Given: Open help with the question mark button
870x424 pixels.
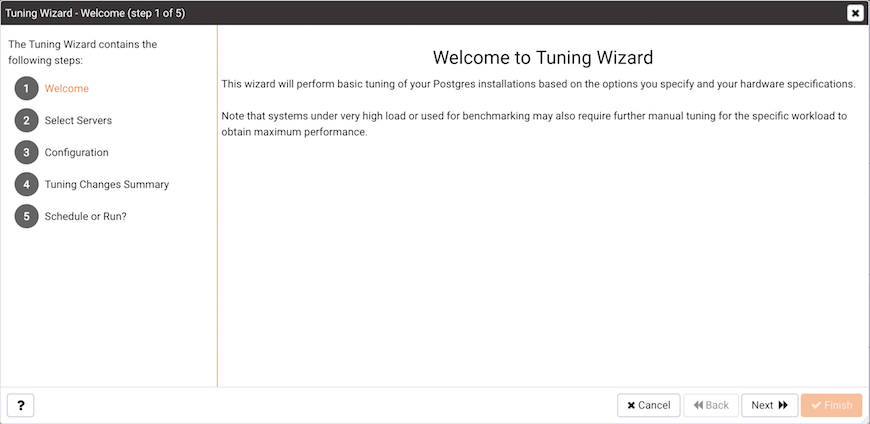Looking at the screenshot, I should [x=21, y=405].
